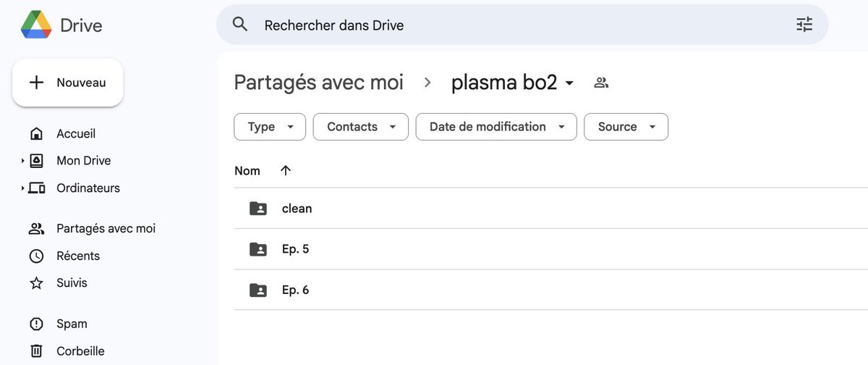Open the Type filter dropdown
The width and height of the screenshot is (868, 365).
270,127
